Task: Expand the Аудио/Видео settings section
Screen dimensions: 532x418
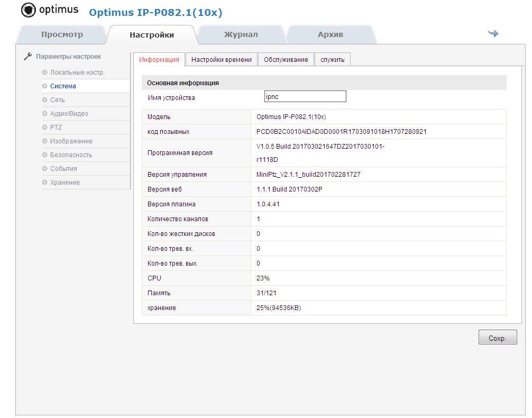Action: [69, 114]
